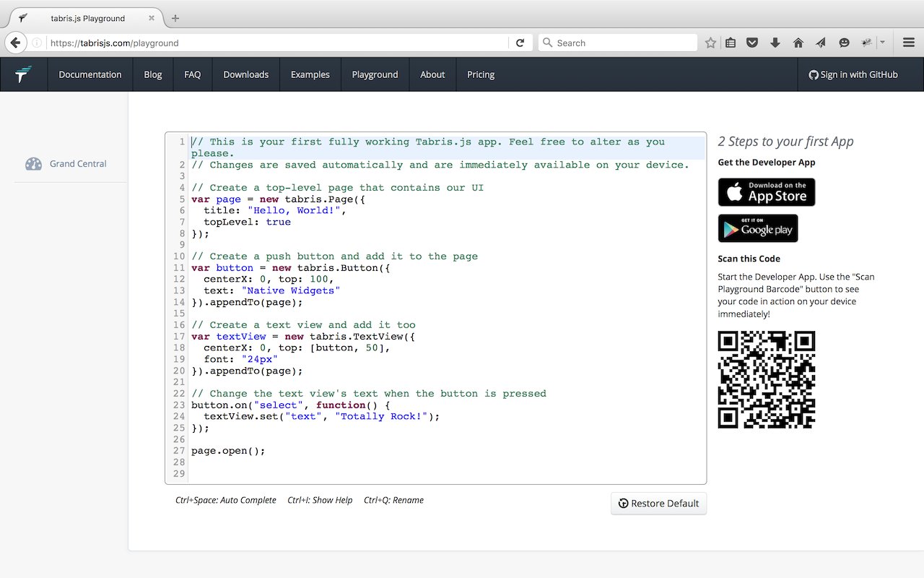Screen dimensions: 924x578
Task: Select the tabris.js Playground browser tab
Action: [x=87, y=18]
